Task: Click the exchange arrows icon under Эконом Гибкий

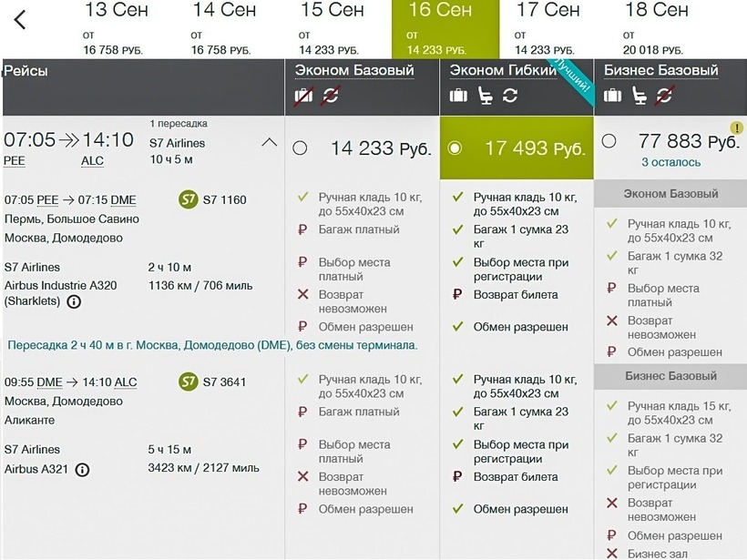Action: click(510, 96)
